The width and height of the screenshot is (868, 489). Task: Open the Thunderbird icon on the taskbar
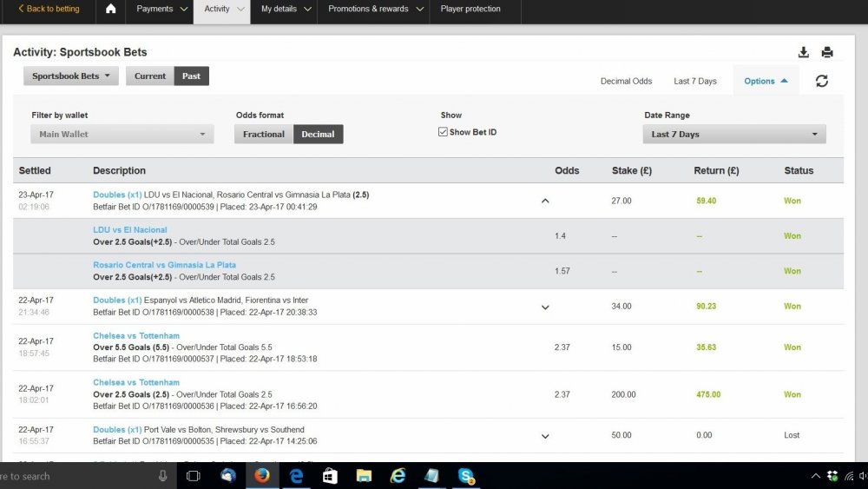coord(228,476)
